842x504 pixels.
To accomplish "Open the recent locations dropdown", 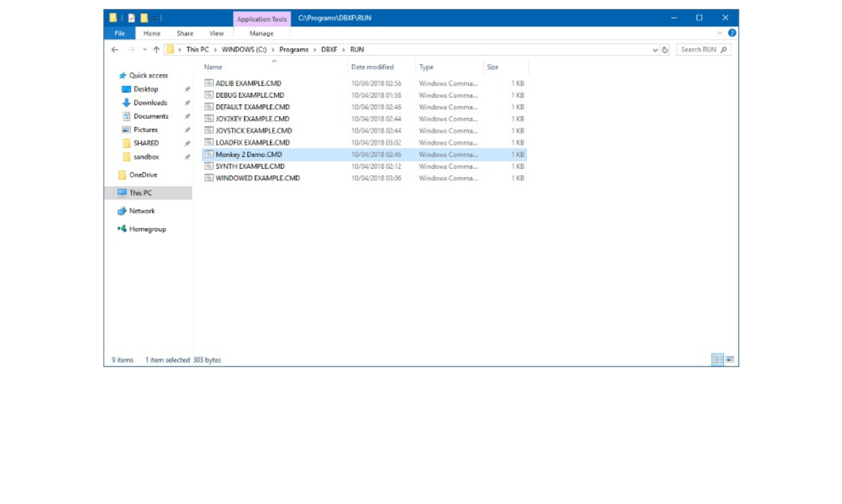I will pos(144,50).
